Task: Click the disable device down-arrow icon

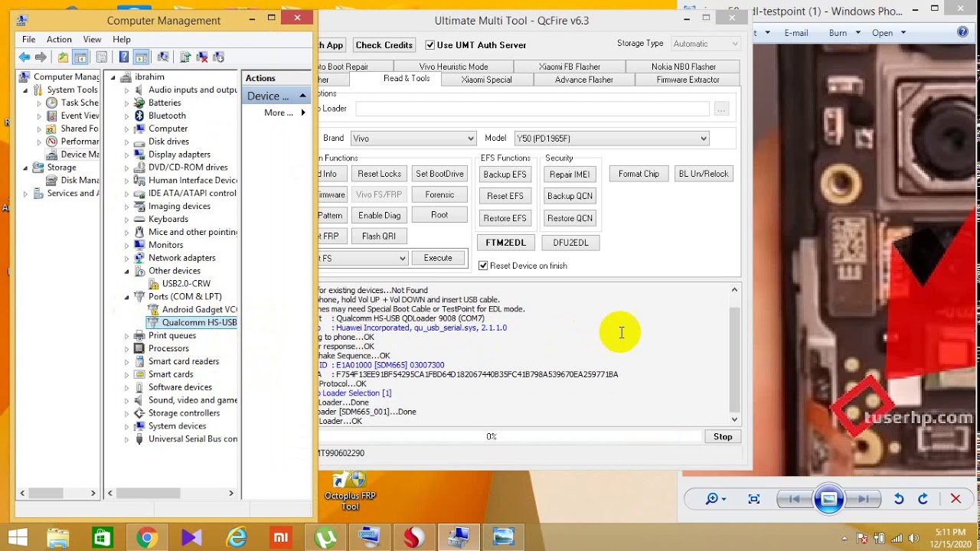Action: [219, 57]
